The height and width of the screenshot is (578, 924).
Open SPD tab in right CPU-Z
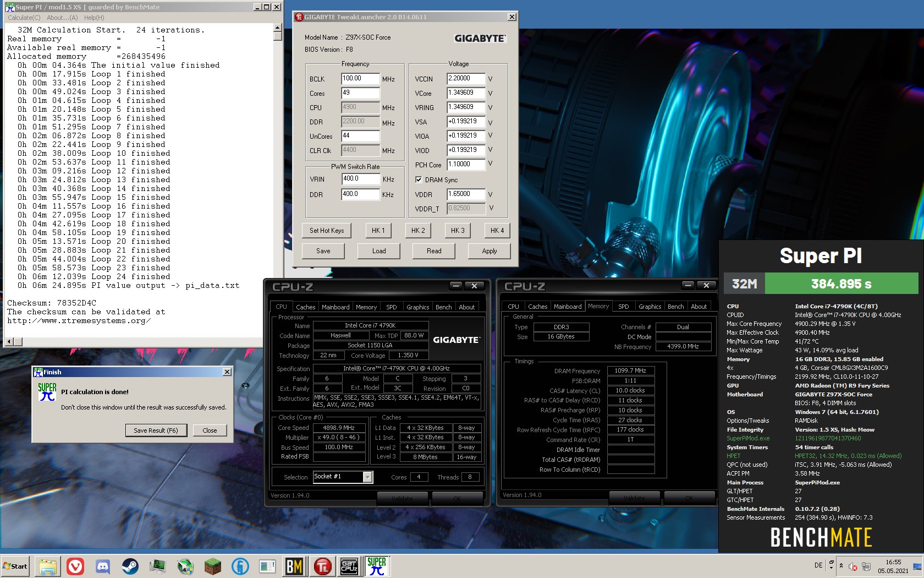click(x=624, y=307)
